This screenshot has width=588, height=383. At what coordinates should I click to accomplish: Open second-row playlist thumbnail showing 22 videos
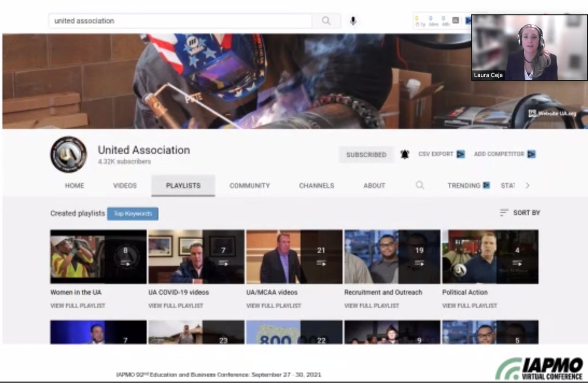coord(294,332)
